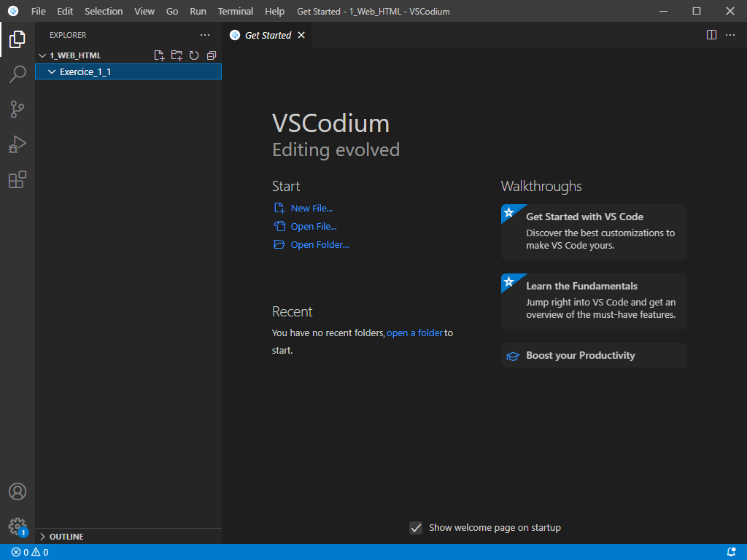
Task: Open the Run menu
Action: (198, 11)
